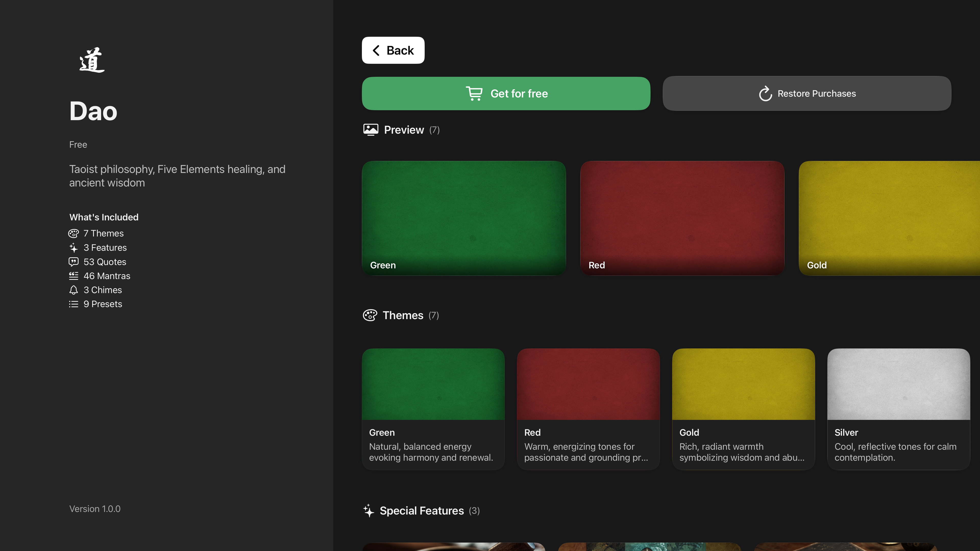Click the Special Features sparkle icon
This screenshot has width=980, height=551.
point(368,510)
